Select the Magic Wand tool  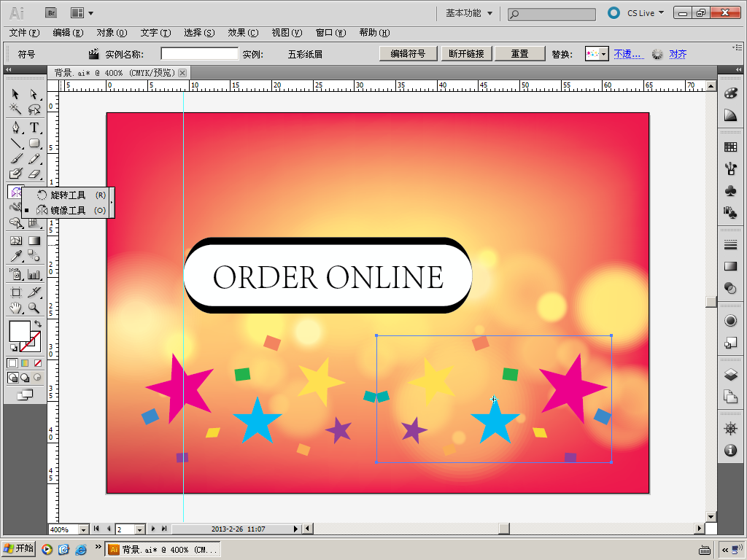pos(15,109)
